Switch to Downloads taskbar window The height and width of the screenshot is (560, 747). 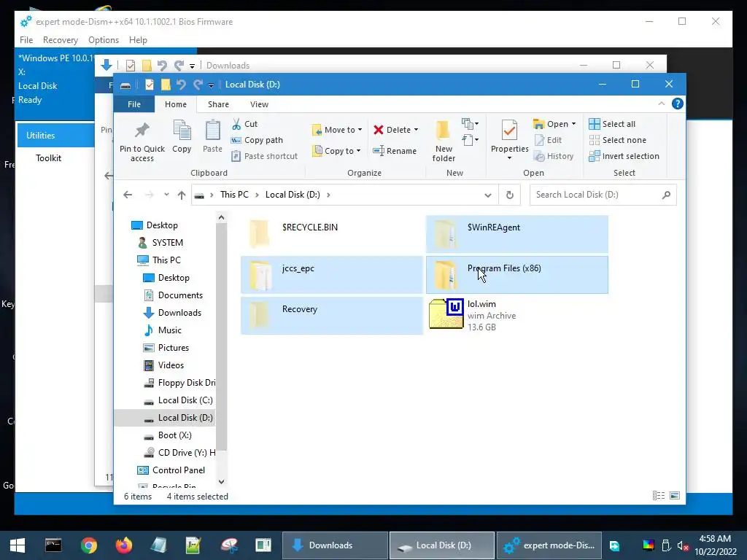pyautogui.click(x=335, y=545)
